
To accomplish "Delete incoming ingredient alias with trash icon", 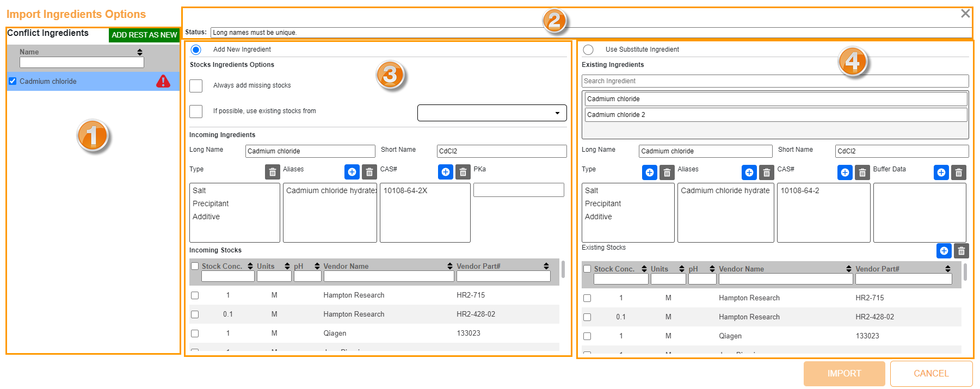I will [369, 172].
